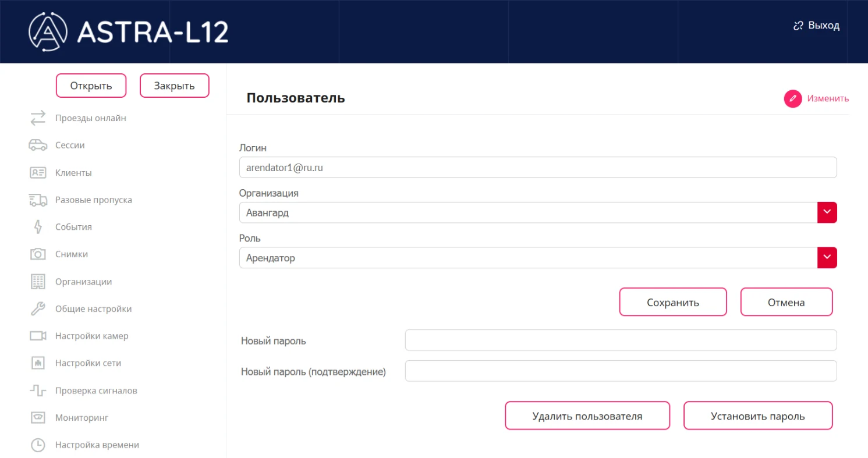Click the lightning bolt icon for События
The image size is (868, 458).
tap(38, 227)
